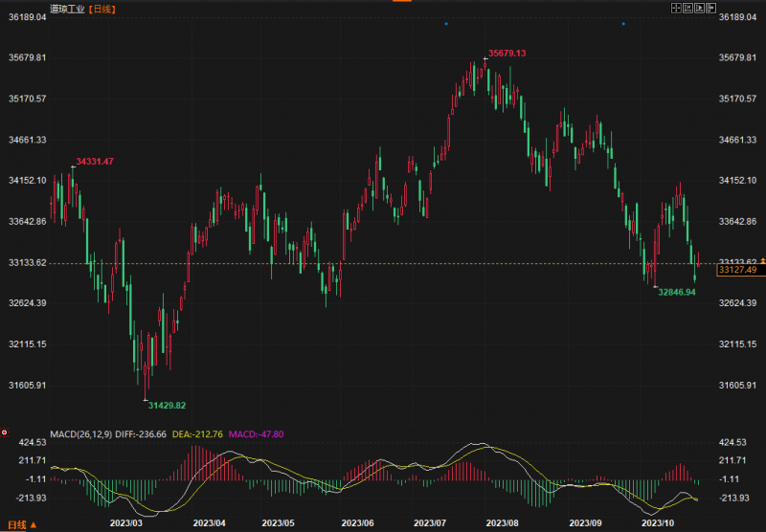Click the small alert icon beside current price

(x=763, y=260)
